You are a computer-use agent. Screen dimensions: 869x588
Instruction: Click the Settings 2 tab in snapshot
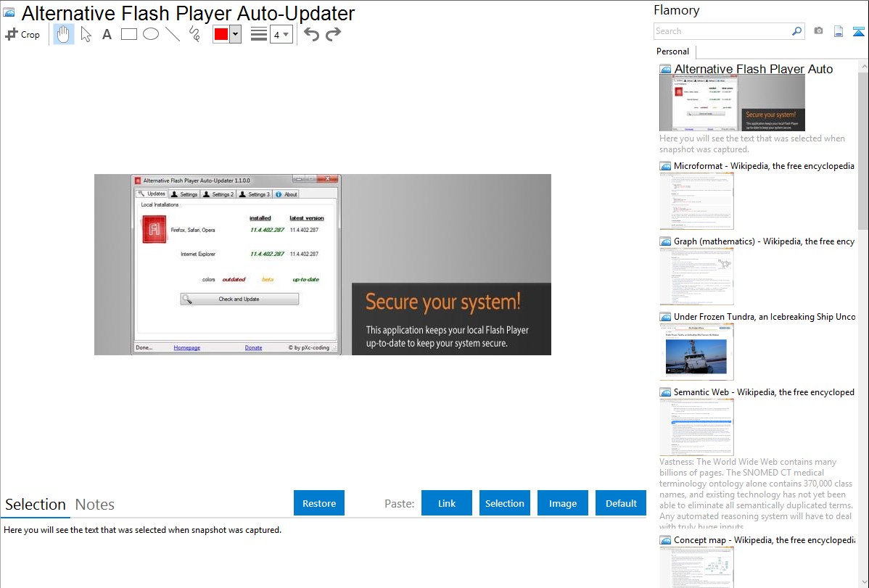pos(218,194)
